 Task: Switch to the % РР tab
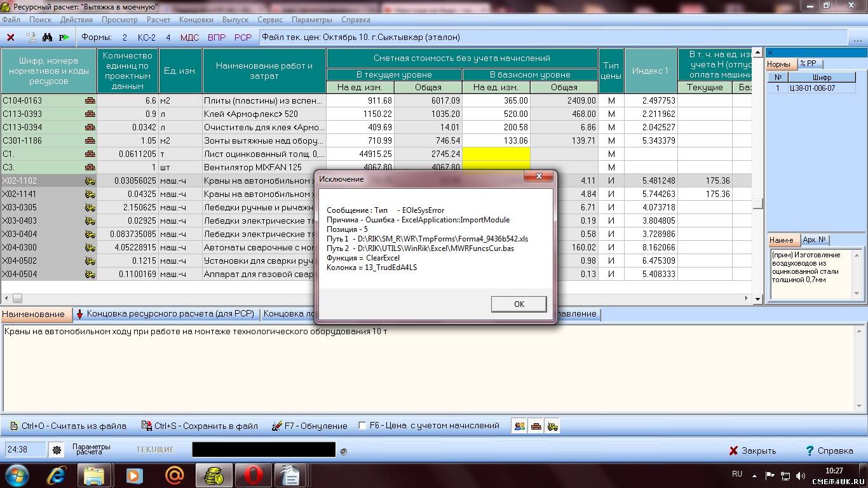point(810,64)
